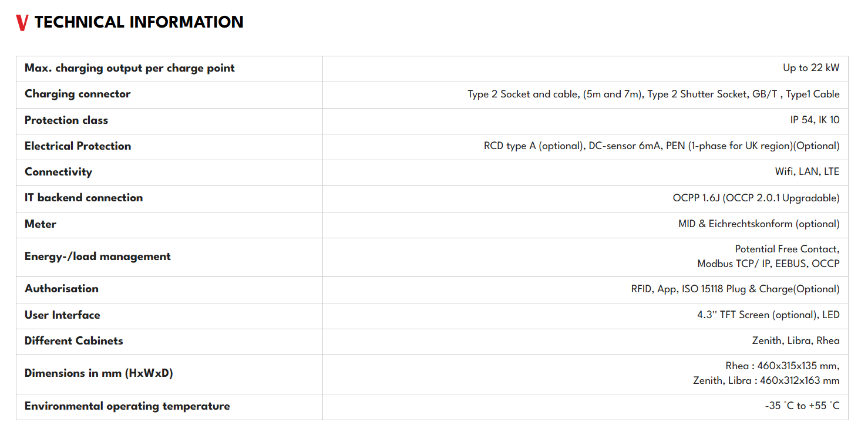The height and width of the screenshot is (439, 868).
Task: Select the Electrical Protection label
Action: tap(78, 146)
